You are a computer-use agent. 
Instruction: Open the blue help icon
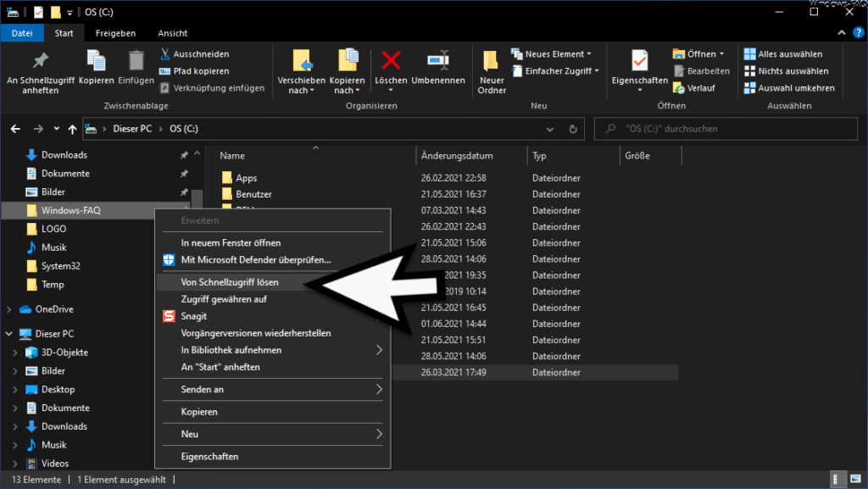pos(859,33)
